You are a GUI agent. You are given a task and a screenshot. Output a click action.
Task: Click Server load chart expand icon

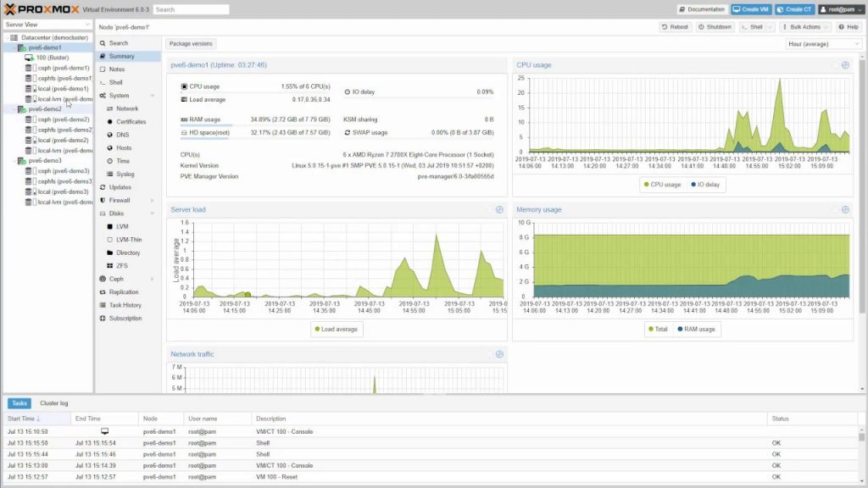[x=499, y=209]
